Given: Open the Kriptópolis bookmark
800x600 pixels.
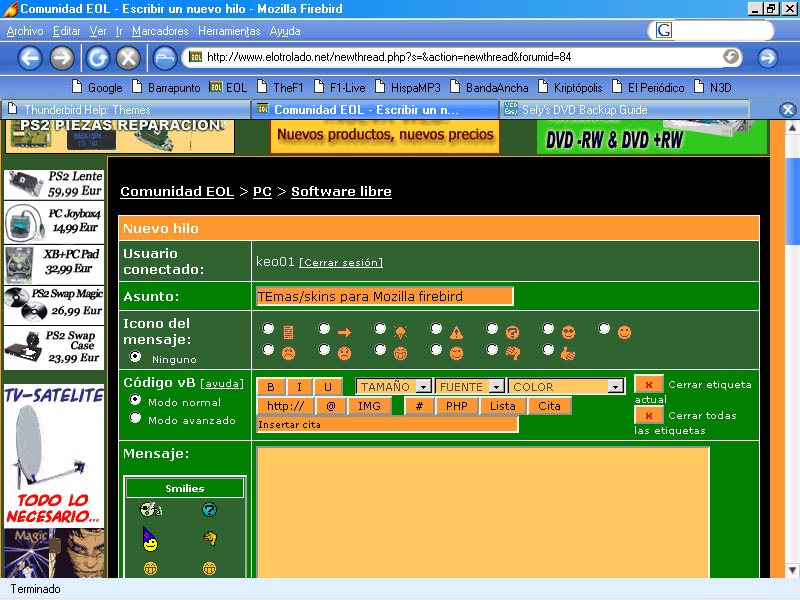Looking at the screenshot, I should pyautogui.click(x=570, y=88).
